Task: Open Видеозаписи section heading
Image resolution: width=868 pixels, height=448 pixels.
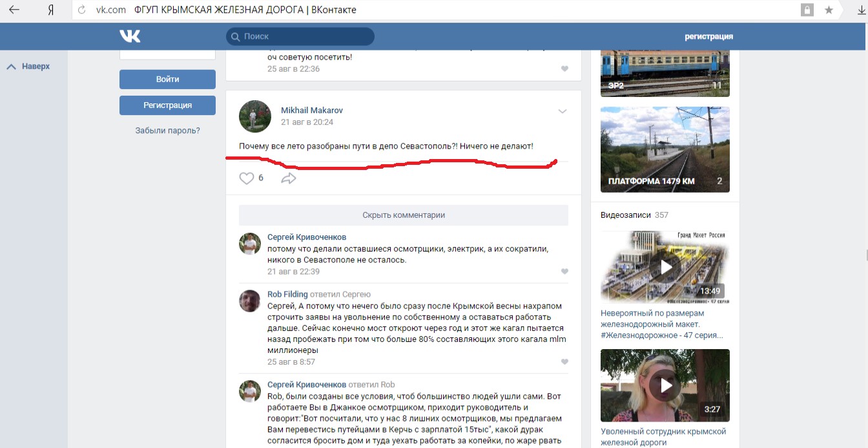Action: pos(625,215)
